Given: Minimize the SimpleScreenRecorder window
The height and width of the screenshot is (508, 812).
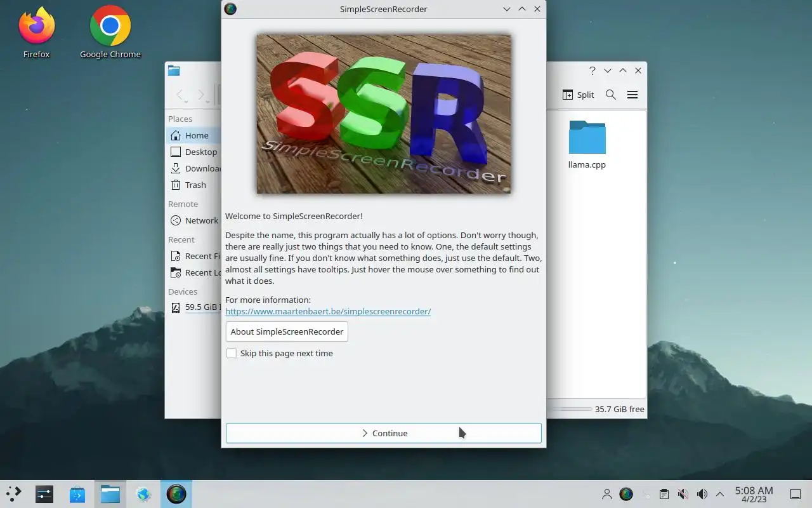Looking at the screenshot, I should click(x=507, y=9).
